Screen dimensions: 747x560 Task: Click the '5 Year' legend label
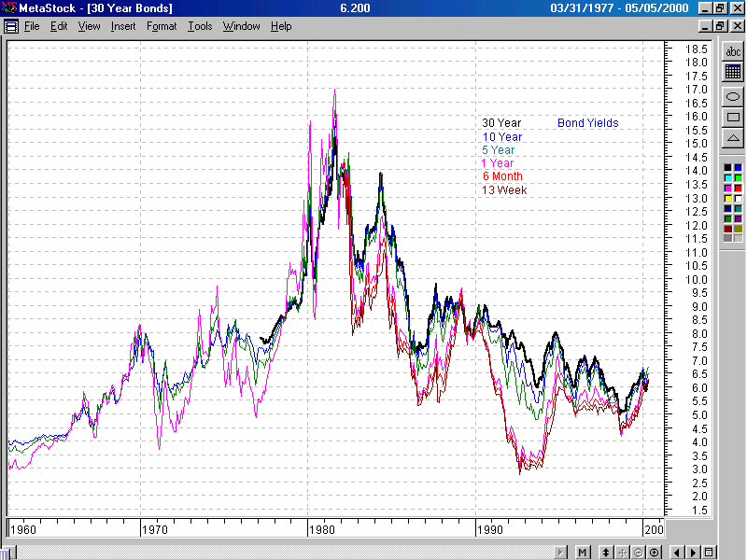tap(499, 150)
